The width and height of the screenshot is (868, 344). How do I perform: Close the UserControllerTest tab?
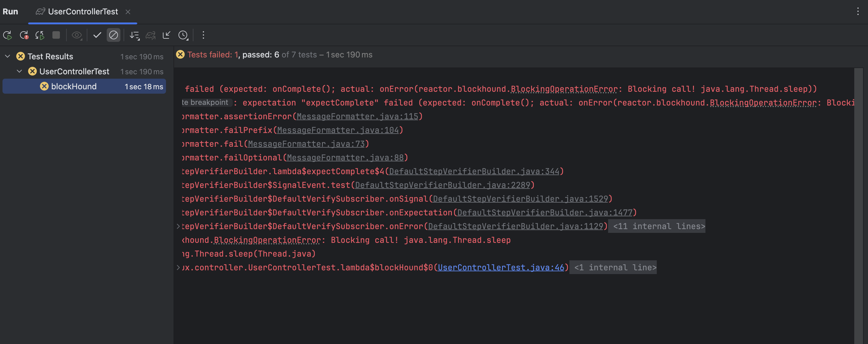(128, 12)
